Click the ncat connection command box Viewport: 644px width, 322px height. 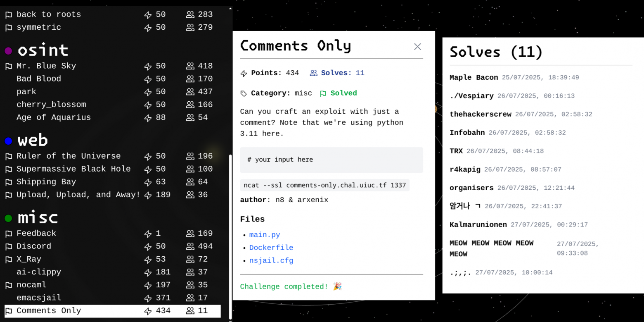(324, 185)
